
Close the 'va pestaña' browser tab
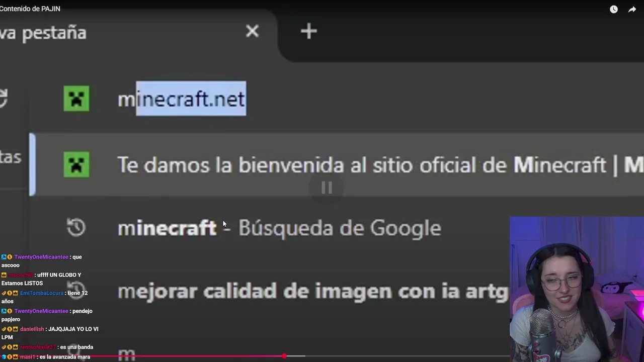pyautogui.click(x=252, y=32)
